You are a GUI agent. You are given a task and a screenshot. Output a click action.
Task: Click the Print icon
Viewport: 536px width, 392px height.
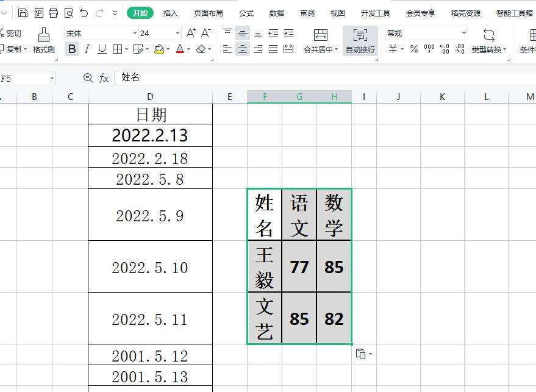point(53,13)
